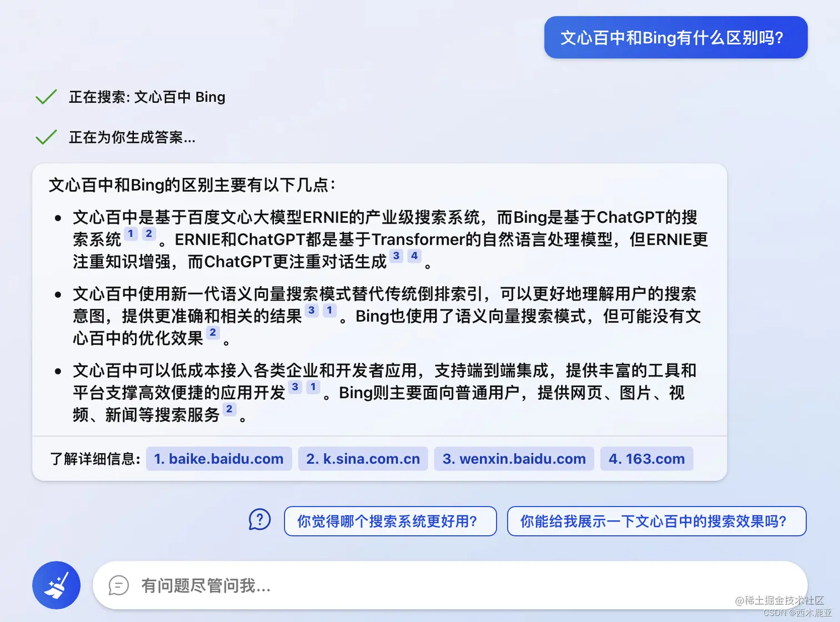The width and height of the screenshot is (840, 622).
Task: Click bullet text starting 文心百中使用新一代语义向量
Action: point(387,316)
